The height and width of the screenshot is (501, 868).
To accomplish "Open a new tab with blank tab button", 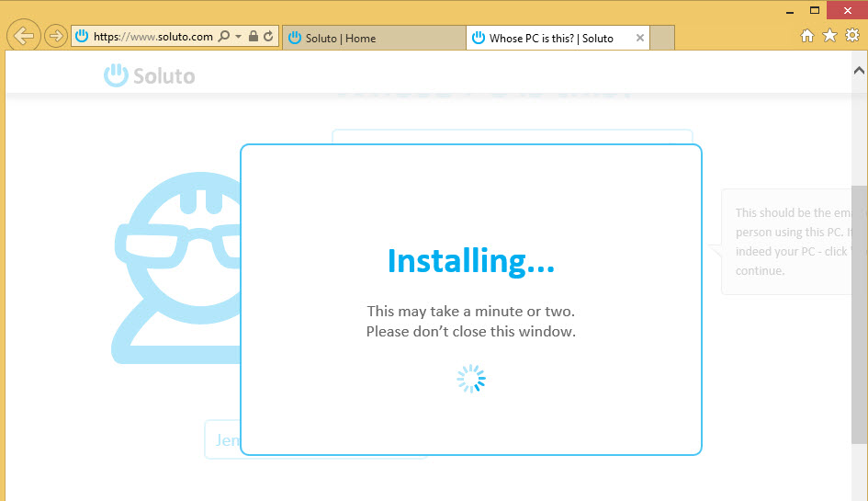I will (x=662, y=39).
